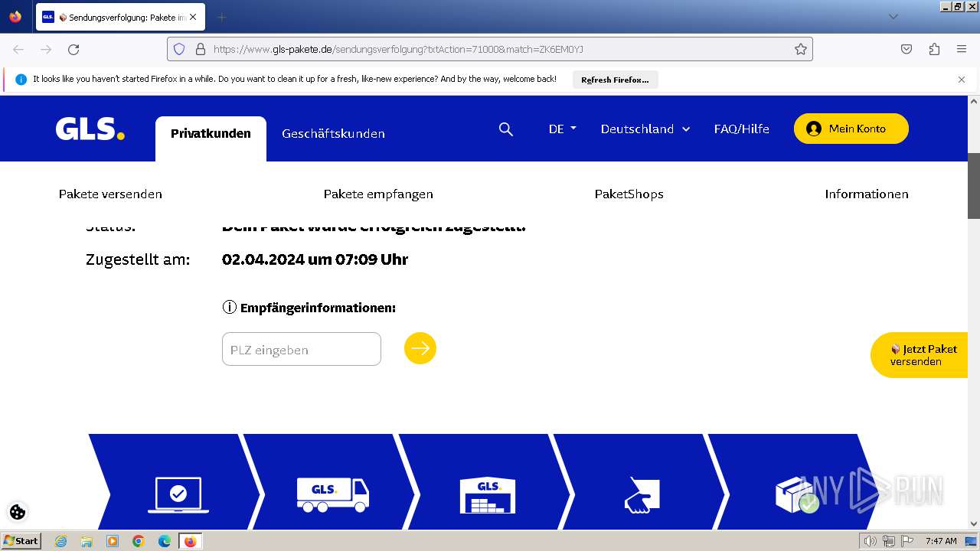
Task: Click the GLS depot warehouse step icon
Action: [x=488, y=495]
